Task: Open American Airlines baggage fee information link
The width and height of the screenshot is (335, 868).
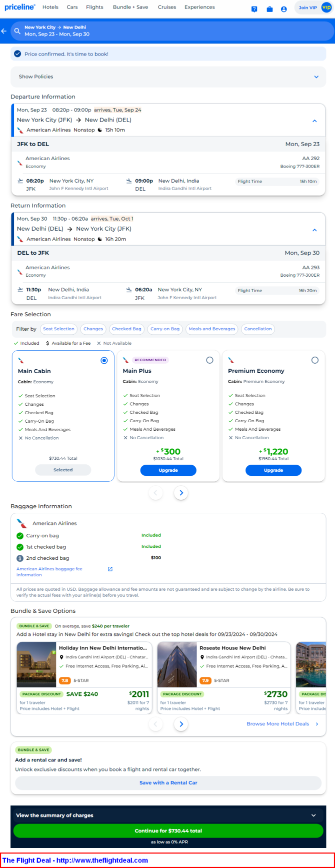Action: (x=49, y=572)
